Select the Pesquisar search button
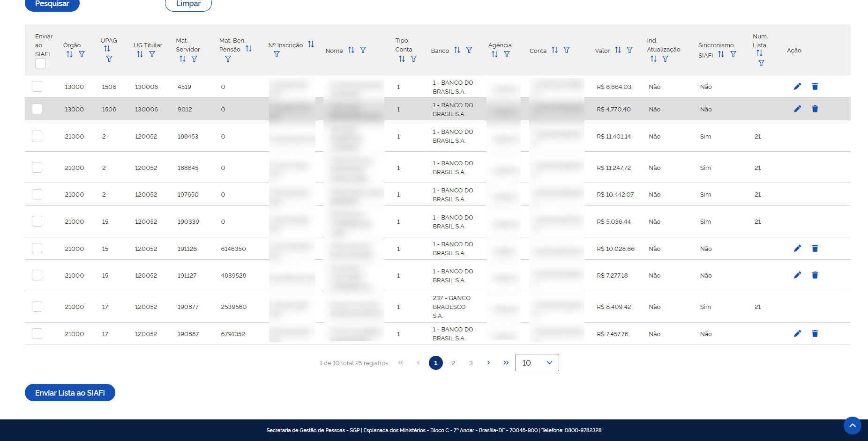Image resolution: width=868 pixels, height=441 pixels. [52, 2]
